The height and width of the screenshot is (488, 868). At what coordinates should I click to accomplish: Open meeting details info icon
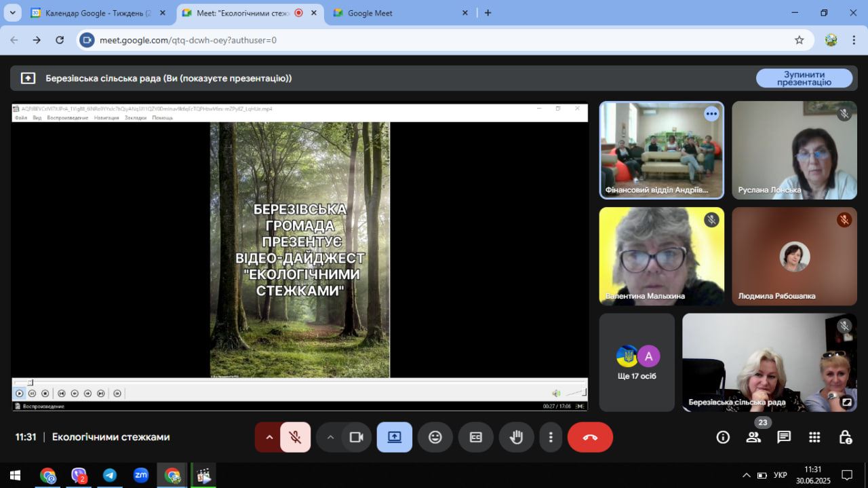tap(723, 437)
